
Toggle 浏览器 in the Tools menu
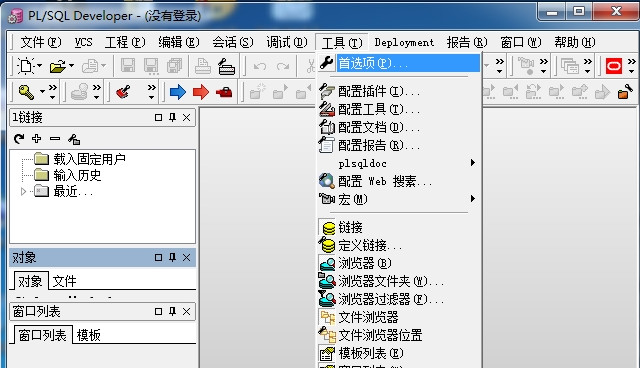click(x=399, y=263)
